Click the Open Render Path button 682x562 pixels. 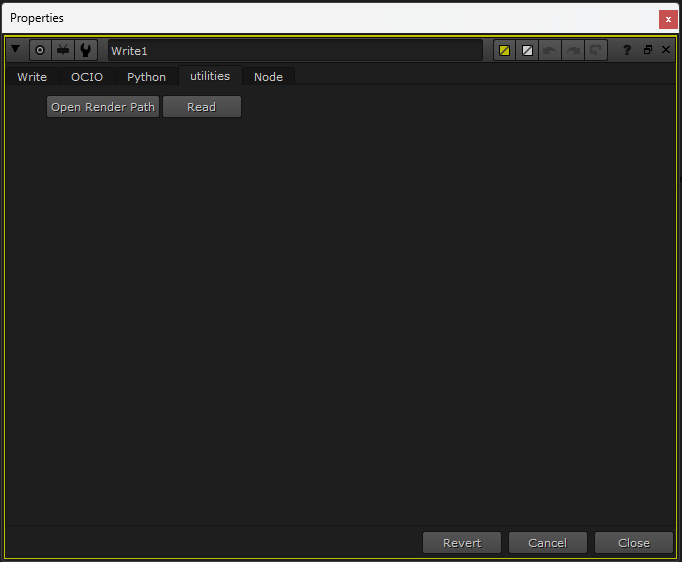coord(103,107)
